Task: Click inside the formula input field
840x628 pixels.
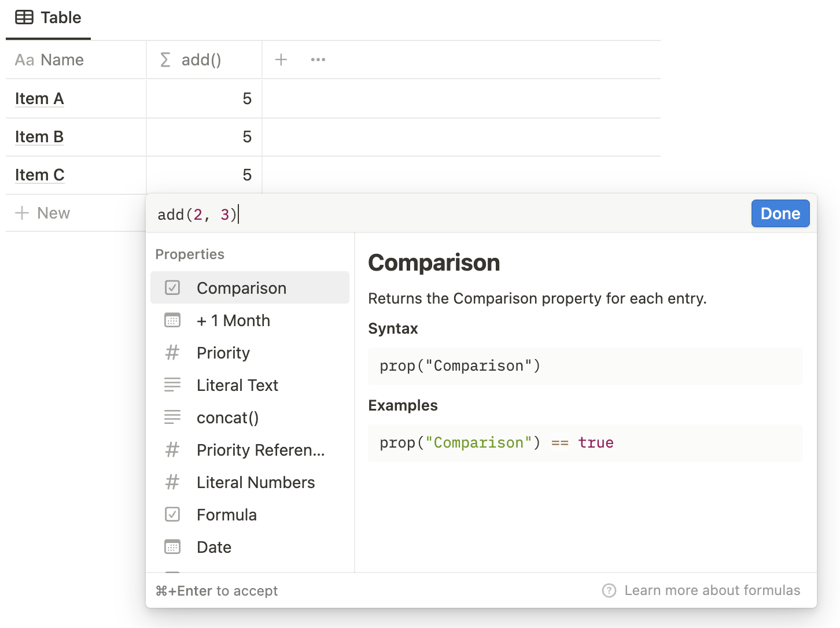Action: coord(405,214)
